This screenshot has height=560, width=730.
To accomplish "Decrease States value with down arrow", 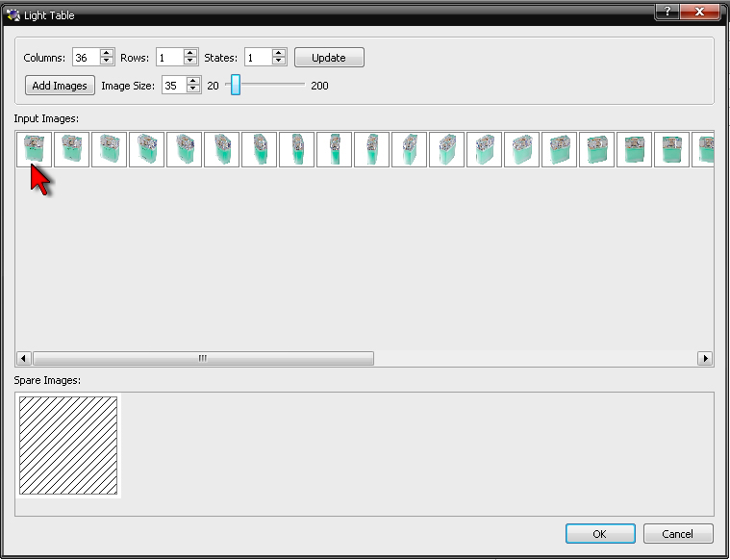I will point(278,61).
